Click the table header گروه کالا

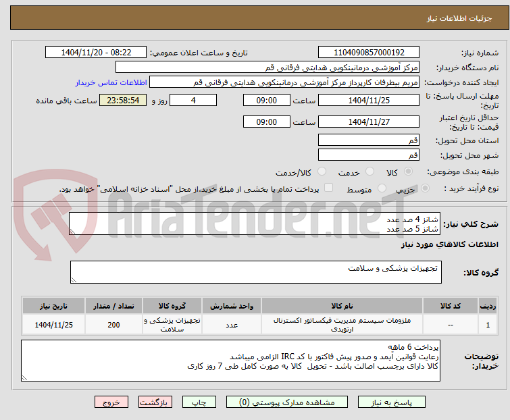(x=172, y=306)
